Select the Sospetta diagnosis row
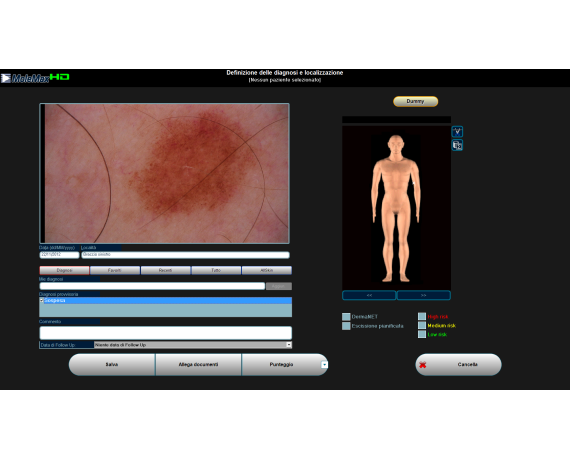Image resolution: width=570 pixels, height=460 pixels. click(x=165, y=300)
